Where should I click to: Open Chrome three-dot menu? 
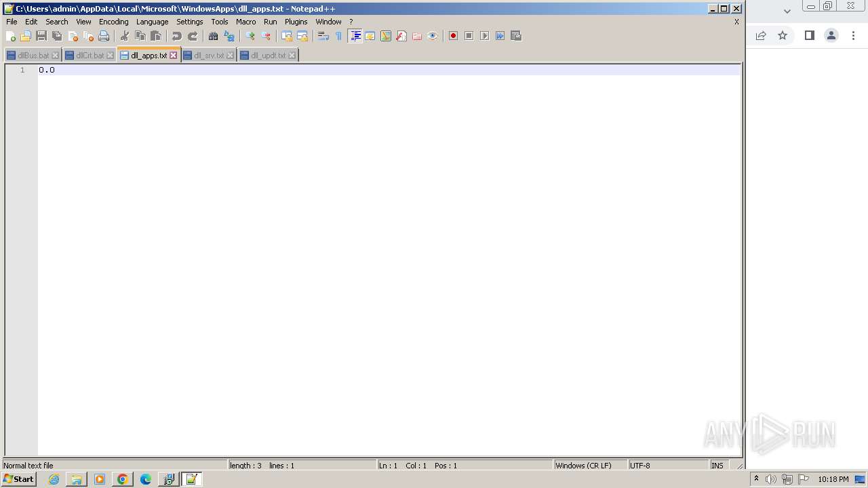853,35
